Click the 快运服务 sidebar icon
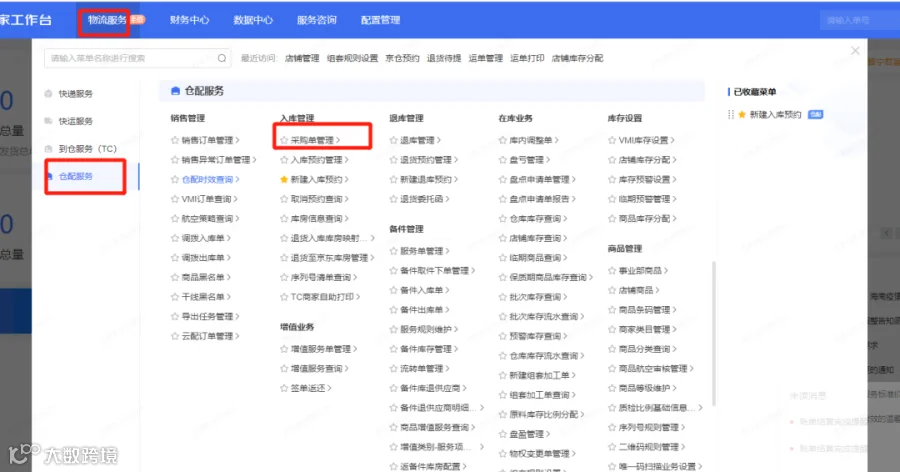The width and height of the screenshot is (900, 472). coord(48,121)
